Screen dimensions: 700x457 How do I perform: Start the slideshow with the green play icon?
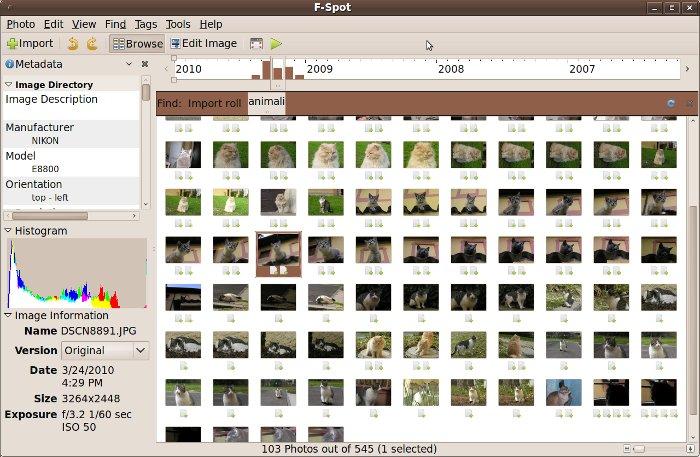pos(276,44)
